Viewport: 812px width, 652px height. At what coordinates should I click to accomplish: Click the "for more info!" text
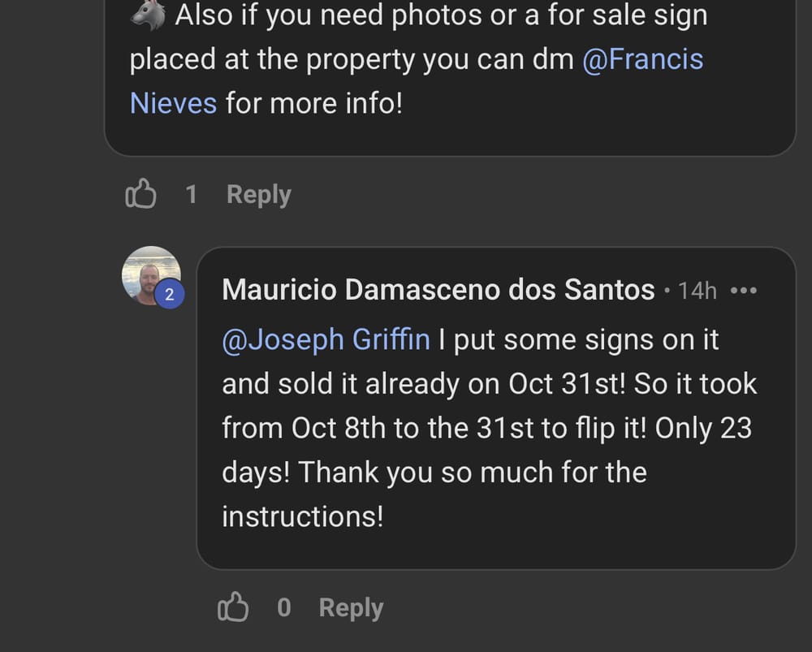(313, 104)
